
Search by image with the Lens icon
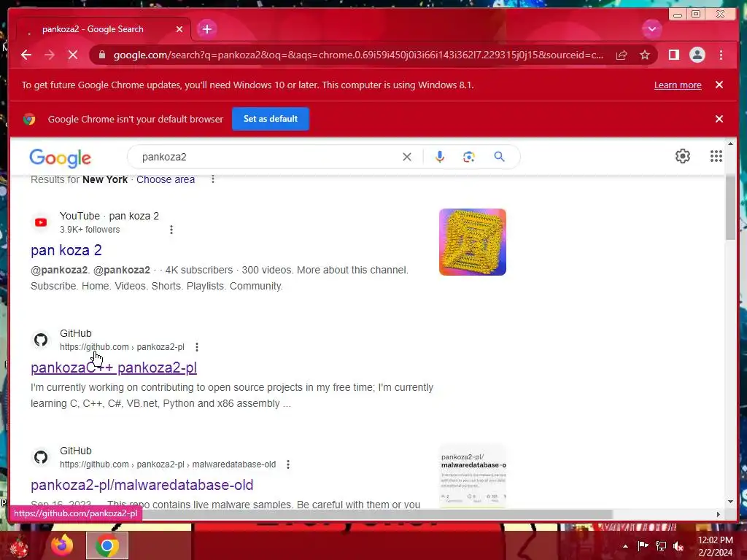click(469, 157)
